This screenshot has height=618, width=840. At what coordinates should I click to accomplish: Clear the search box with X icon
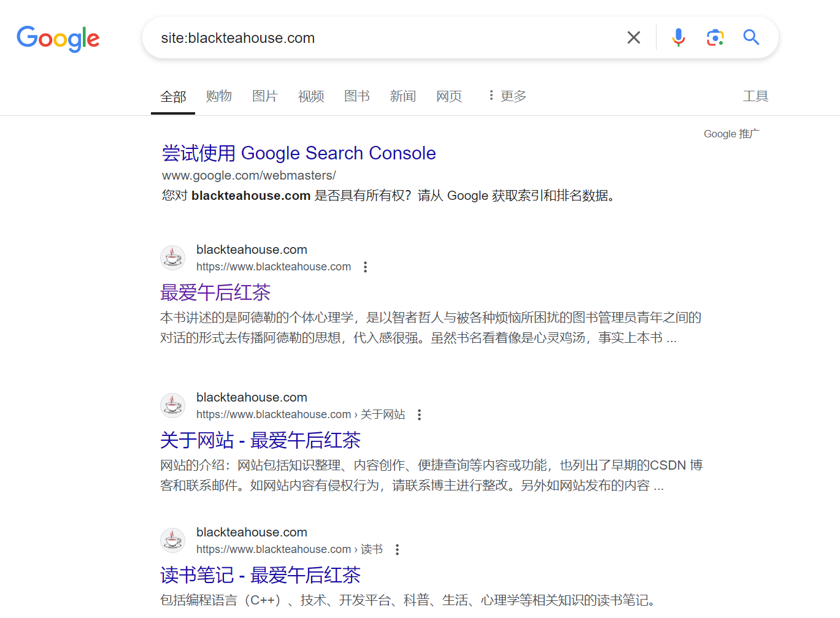coord(634,37)
